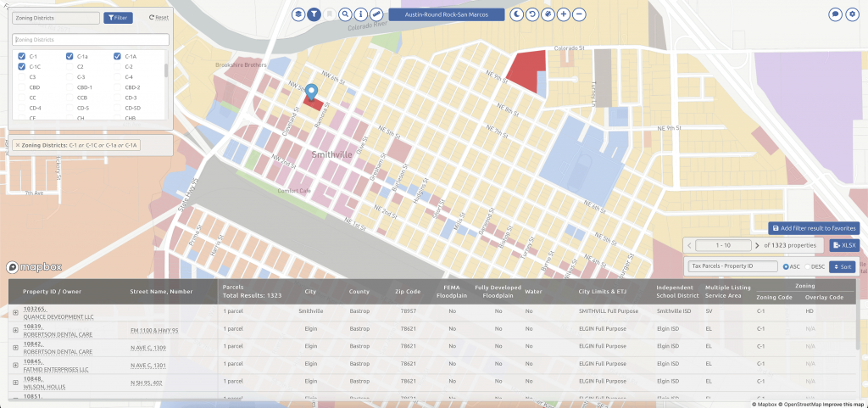Expand row for property 10839
The image size is (868, 408).
15,331
